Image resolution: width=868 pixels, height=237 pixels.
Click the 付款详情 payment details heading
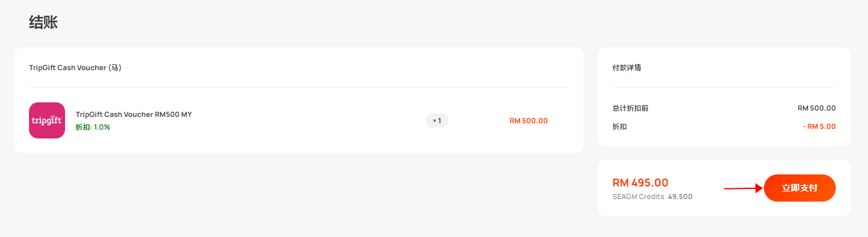coord(627,68)
